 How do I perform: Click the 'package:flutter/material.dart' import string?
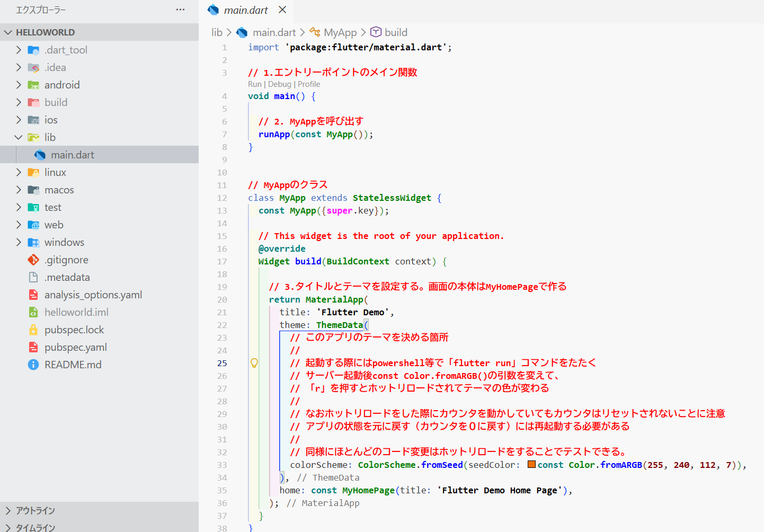tap(366, 47)
